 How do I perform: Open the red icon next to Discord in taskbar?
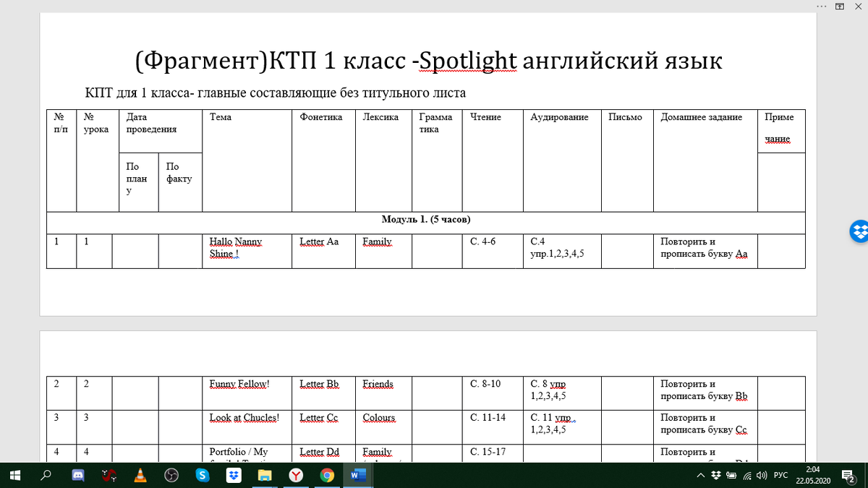[109, 475]
